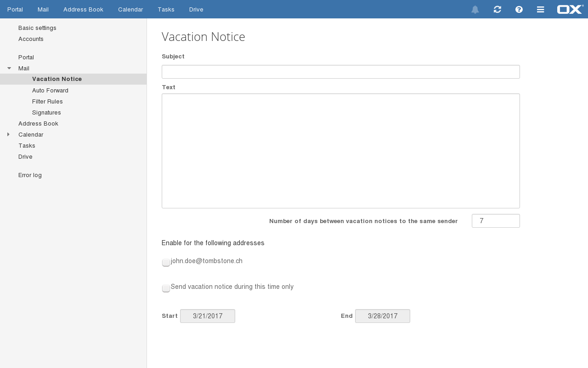Open the Start date picker field

click(x=208, y=316)
